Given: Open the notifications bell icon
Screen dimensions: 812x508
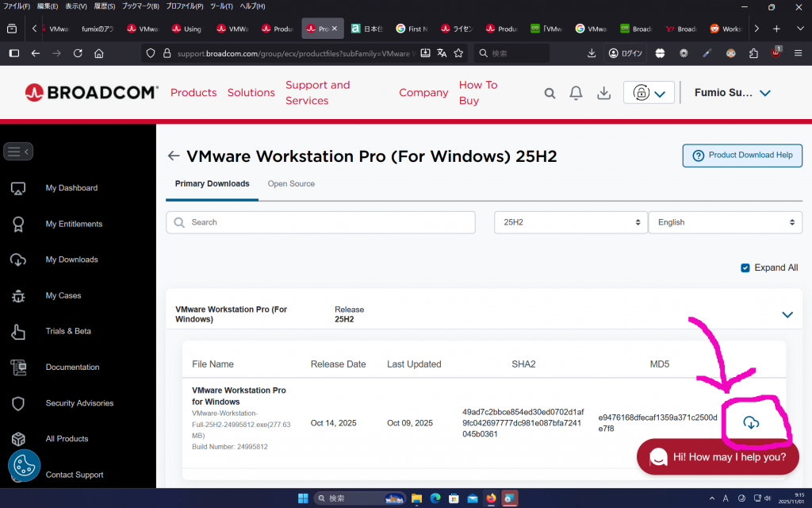Looking at the screenshot, I should click(576, 93).
